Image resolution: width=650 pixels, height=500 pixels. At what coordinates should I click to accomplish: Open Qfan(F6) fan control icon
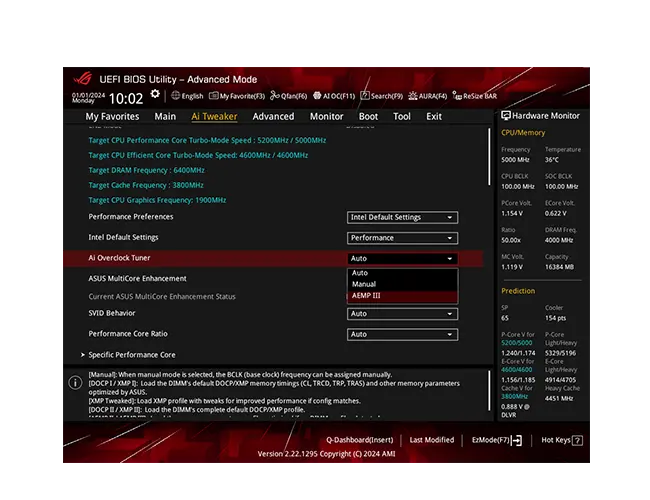(274, 96)
